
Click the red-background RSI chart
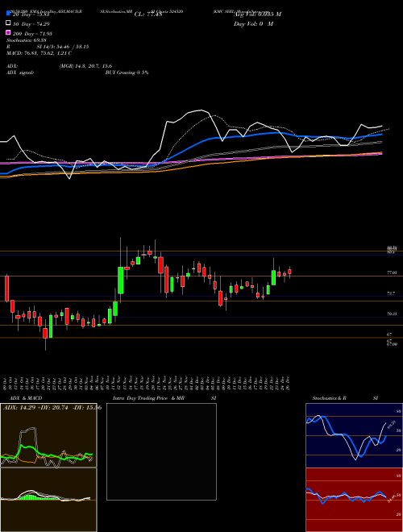354,500
